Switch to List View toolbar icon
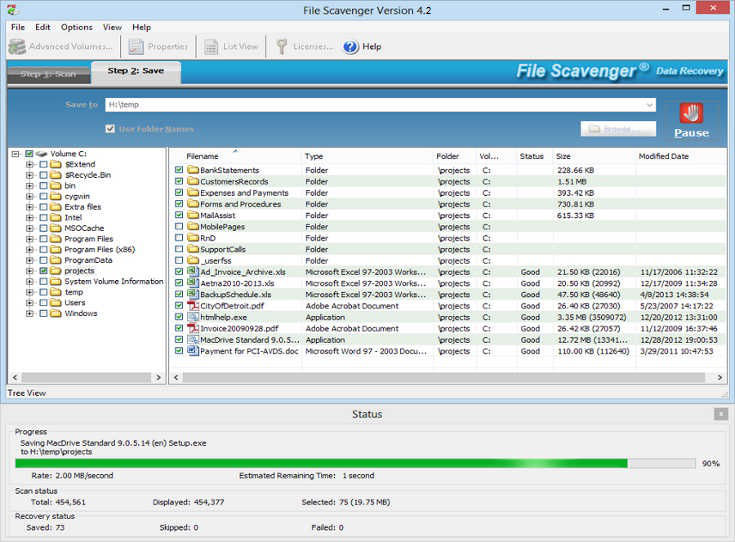735x542 pixels. click(x=211, y=47)
